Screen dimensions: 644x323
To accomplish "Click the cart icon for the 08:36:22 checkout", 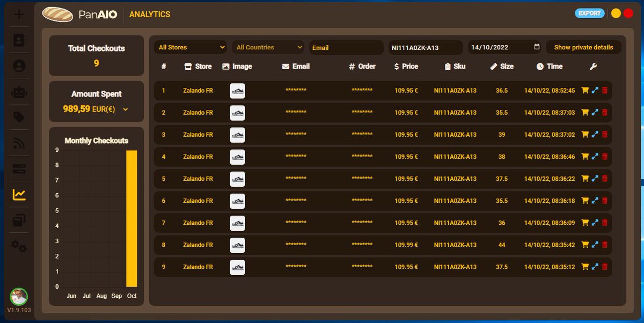I will pyautogui.click(x=585, y=179).
